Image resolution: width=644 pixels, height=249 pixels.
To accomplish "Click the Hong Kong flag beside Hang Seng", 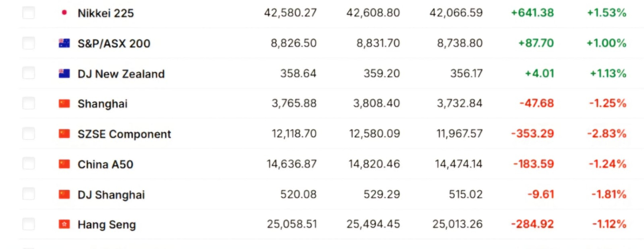I will [64, 224].
